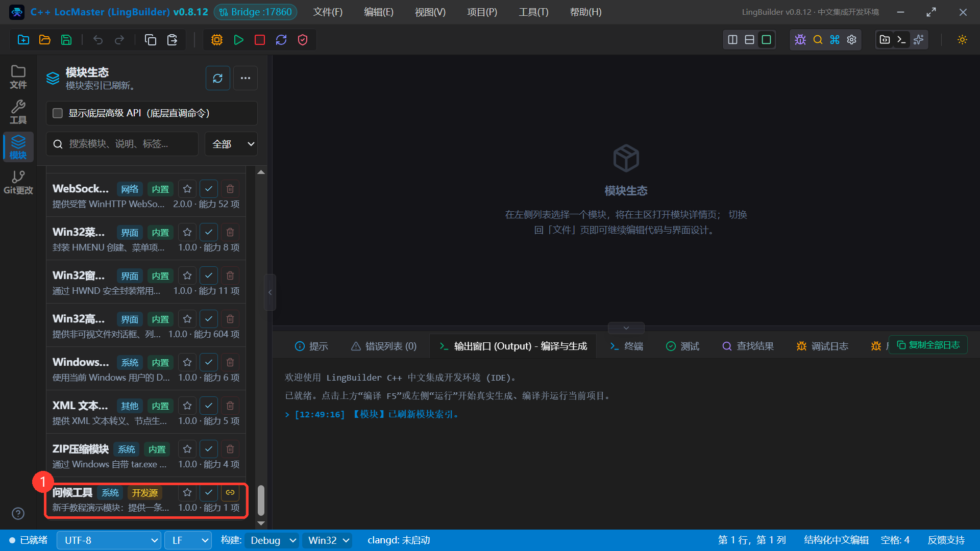Image resolution: width=980 pixels, height=551 pixels.
Task: Click the module list scrollbar thumb
Action: 261,500
